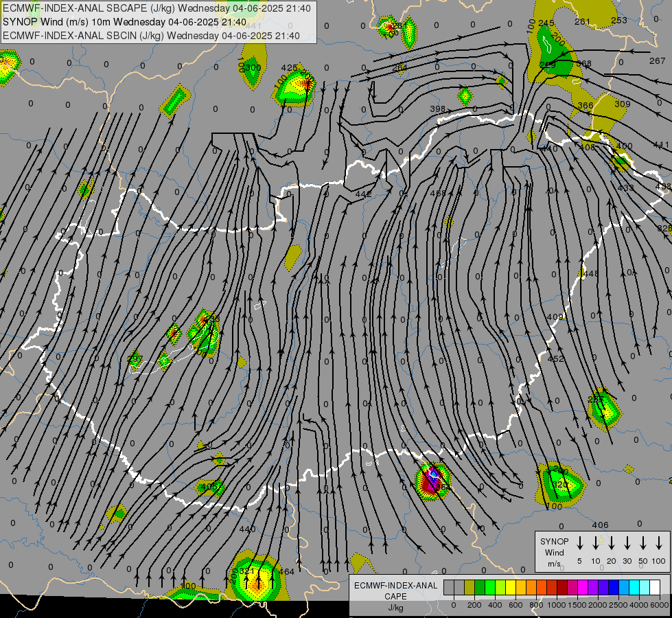Click the 425 value on the map
The width and height of the screenshot is (672, 618).
click(x=289, y=68)
